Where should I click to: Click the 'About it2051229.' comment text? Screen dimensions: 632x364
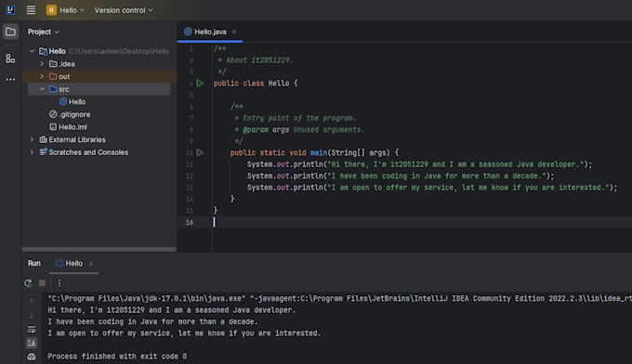click(259, 60)
